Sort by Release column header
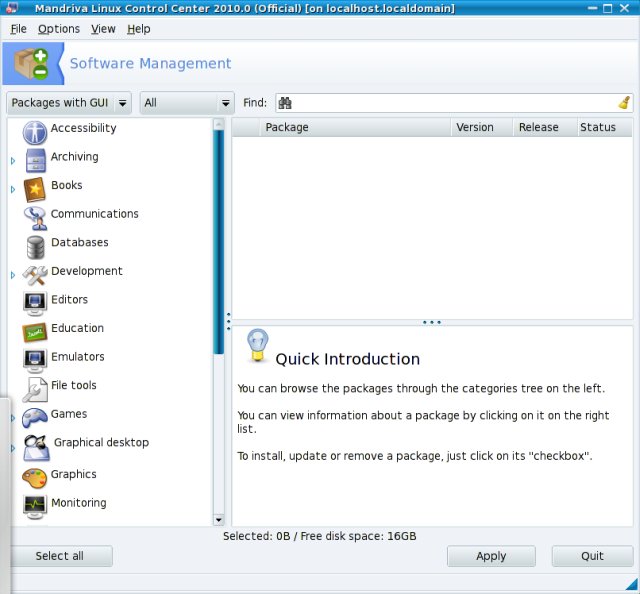 click(545, 127)
